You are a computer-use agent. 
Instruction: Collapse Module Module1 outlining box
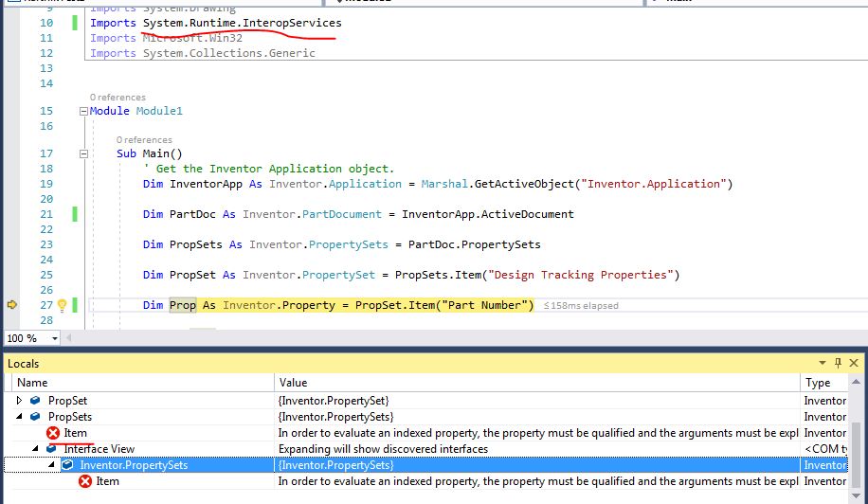(x=83, y=111)
